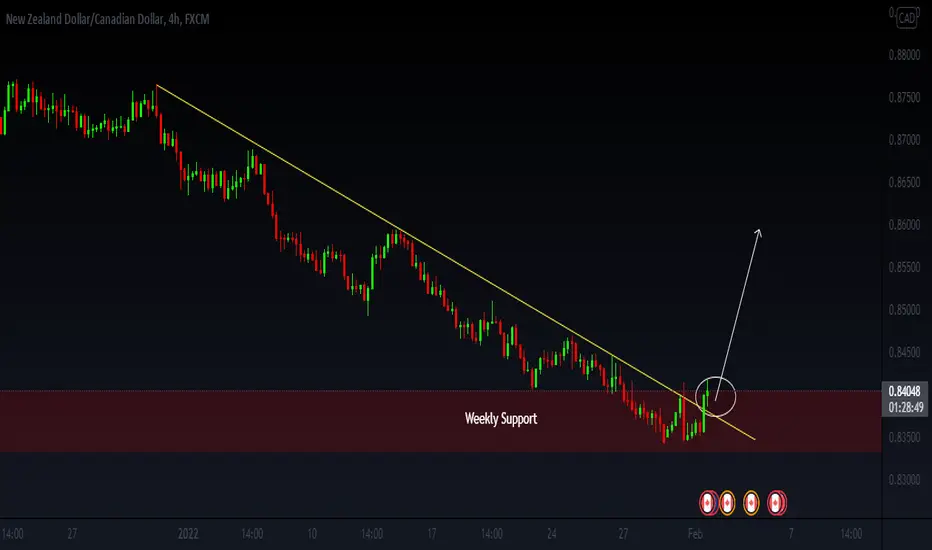The height and width of the screenshot is (550, 932).
Task: Click the Feb label on the time axis
Action: coord(695,533)
